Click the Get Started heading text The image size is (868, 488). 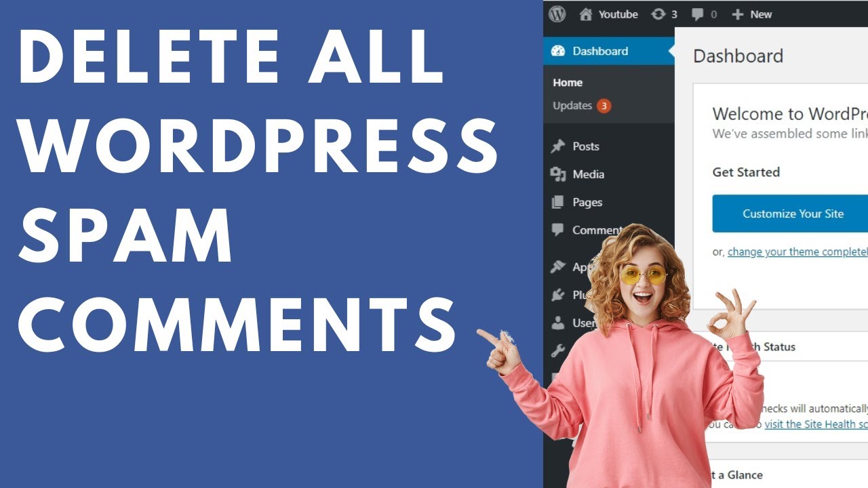[746, 172]
